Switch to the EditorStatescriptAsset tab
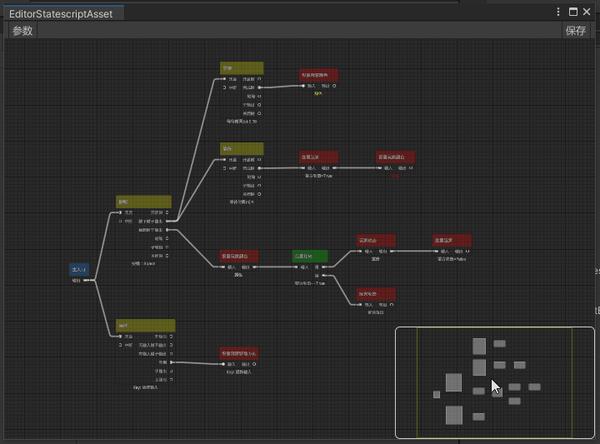Screen dimensions: 600x444 click(61, 14)
